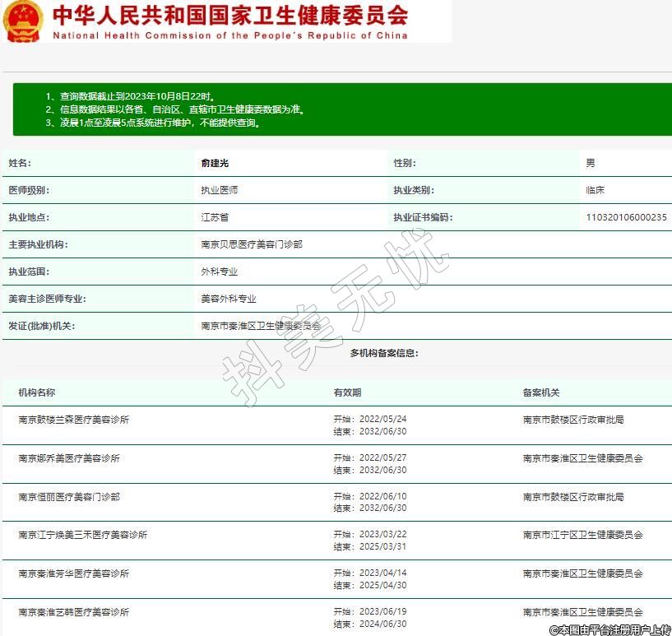Screen dimensions: 672x636
Task: Select the 姓名 field value
Action: point(215,163)
